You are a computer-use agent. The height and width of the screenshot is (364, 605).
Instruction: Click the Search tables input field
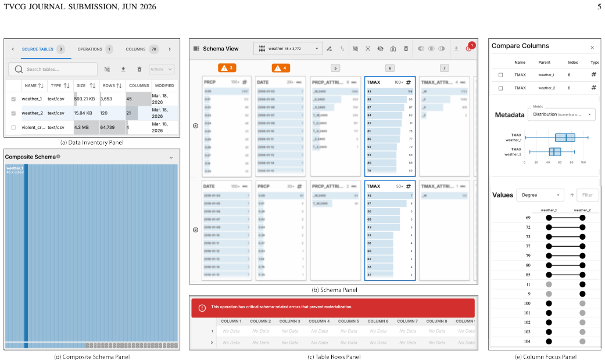pyautogui.click(x=53, y=70)
